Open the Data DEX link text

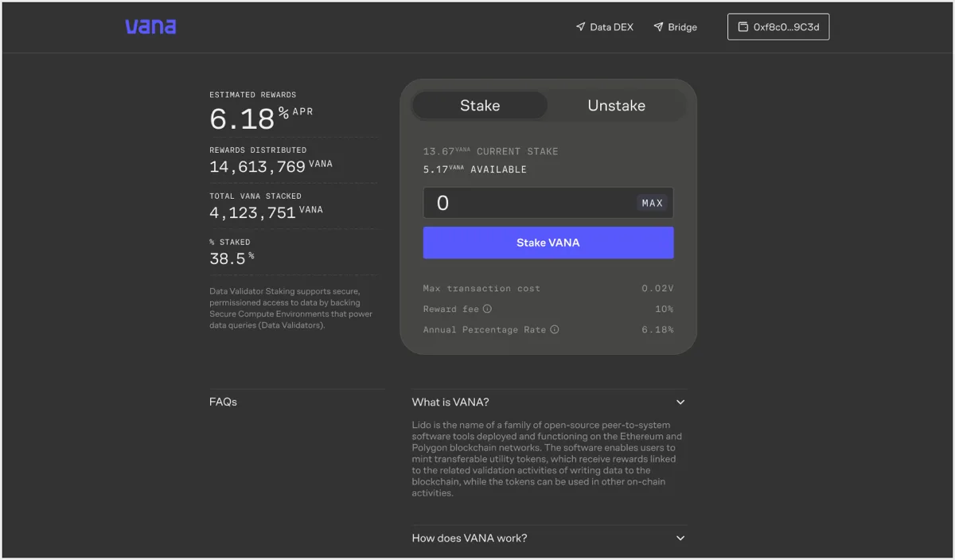pos(611,27)
